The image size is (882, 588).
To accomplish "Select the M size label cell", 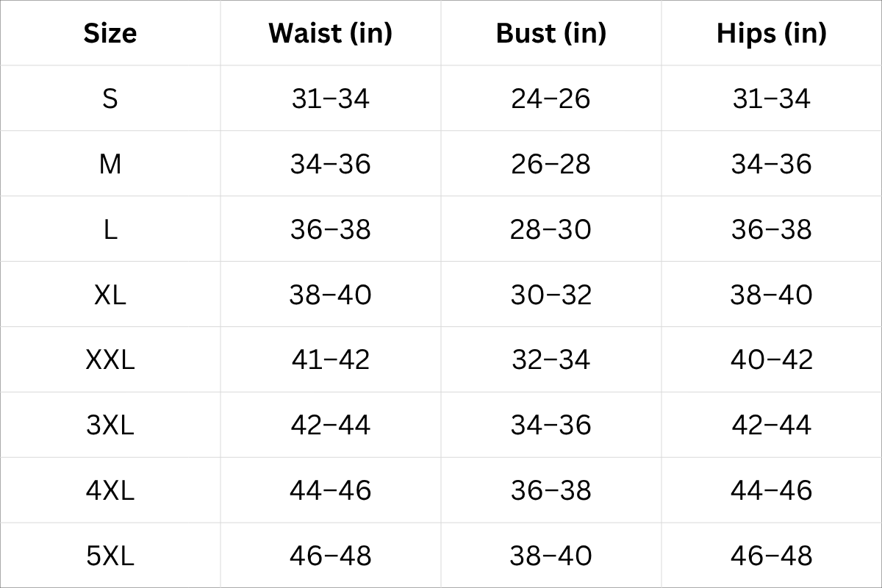I will coord(110,164).
